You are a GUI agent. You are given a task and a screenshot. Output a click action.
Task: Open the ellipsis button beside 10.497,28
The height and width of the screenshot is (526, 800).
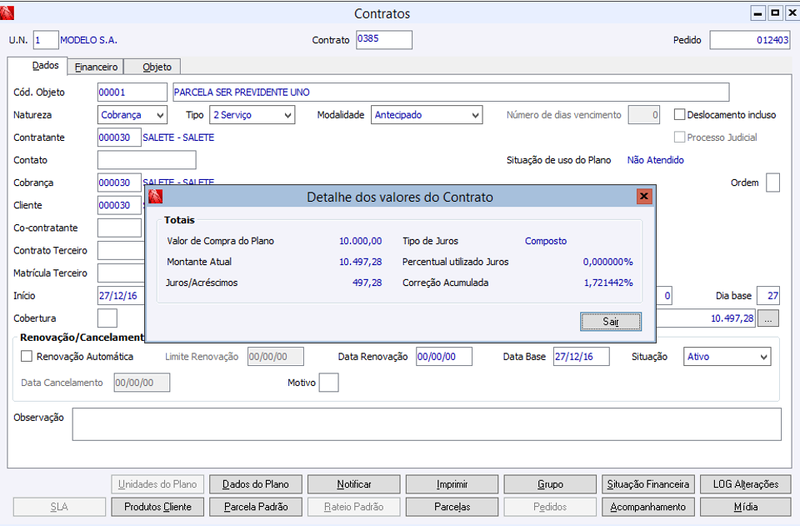point(768,318)
